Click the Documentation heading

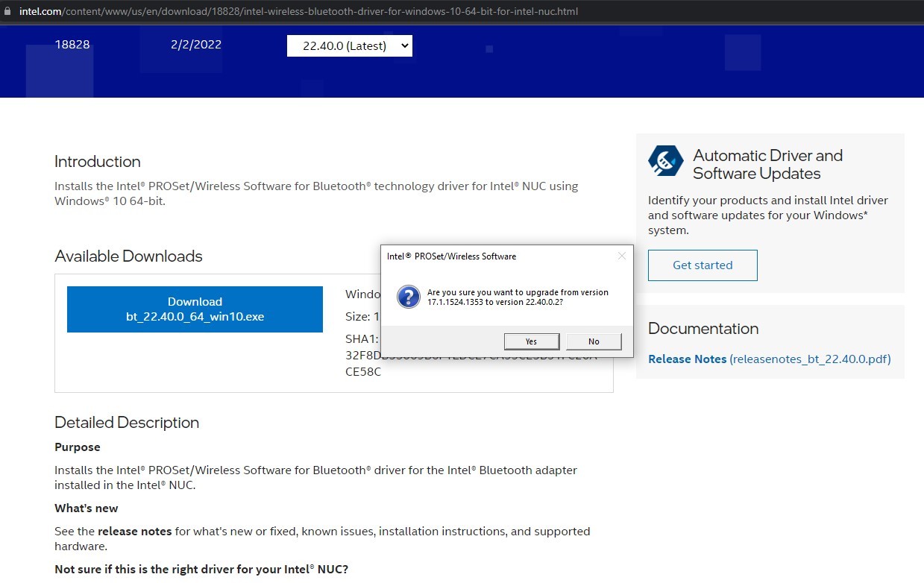click(x=703, y=329)
